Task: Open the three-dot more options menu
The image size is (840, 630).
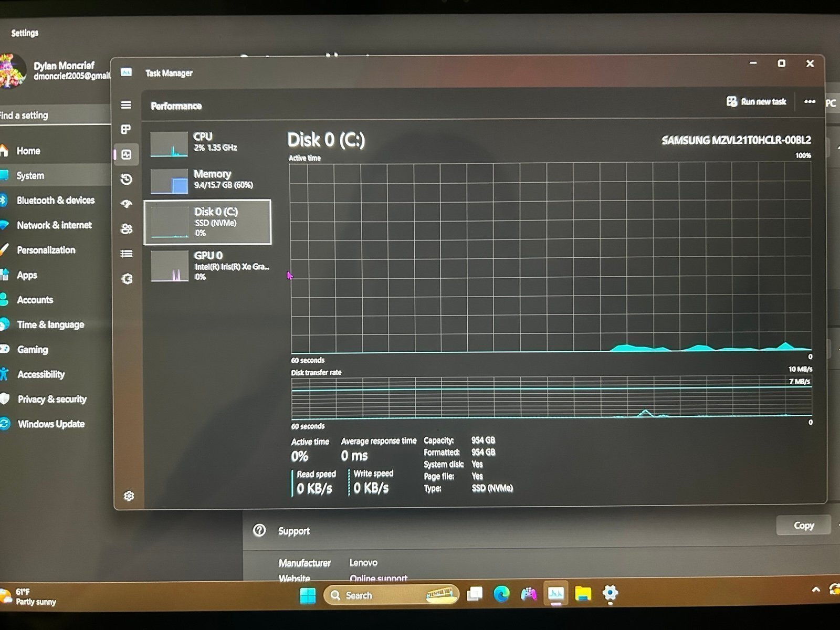Action: coord(810,101)
